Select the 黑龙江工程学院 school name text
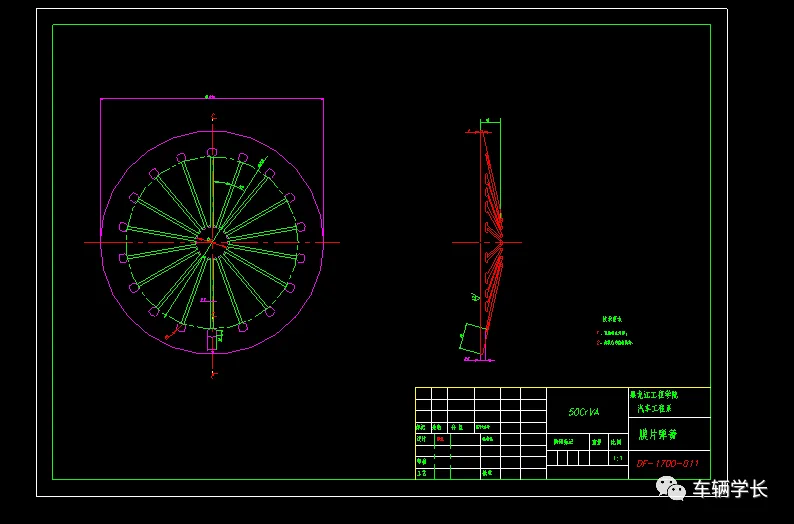The height and width of the screenshot is (524, 794). coord(654,394)
